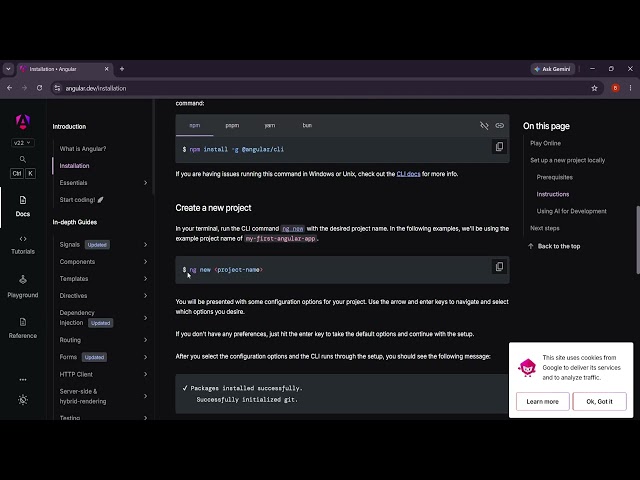The width and height of the screenshot is (640, 480).
Task: Copy the ng new command
Action: (499, 267)
